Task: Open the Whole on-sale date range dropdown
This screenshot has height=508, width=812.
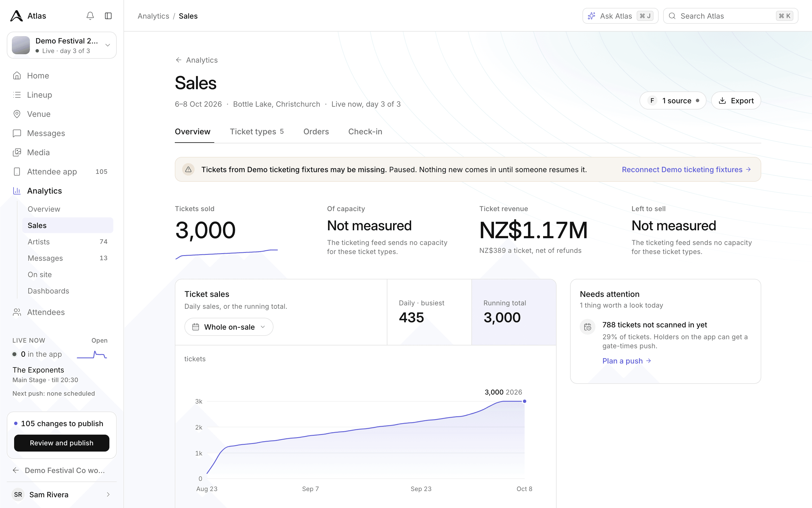Action: [229, 327]
